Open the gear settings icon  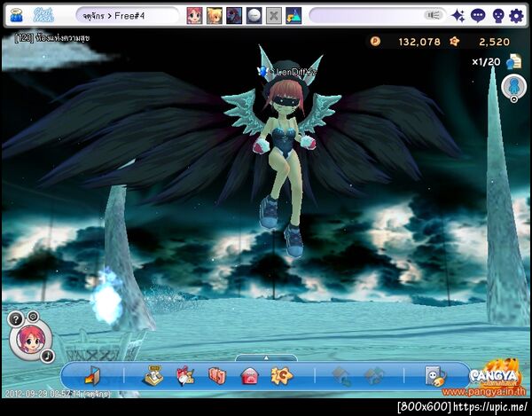516,16
